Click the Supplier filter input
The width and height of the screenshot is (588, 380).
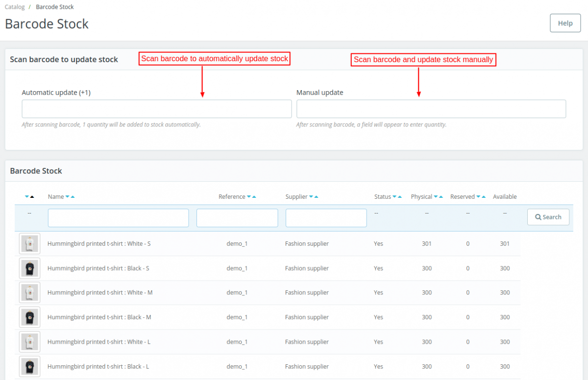click(326, 218)
